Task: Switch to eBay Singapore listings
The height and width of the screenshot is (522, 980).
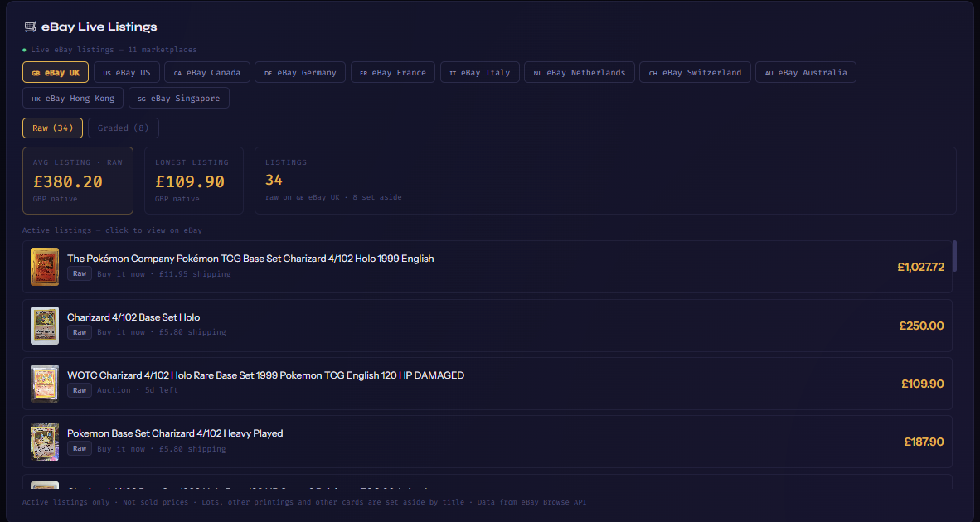Action: tap(179, 98)
